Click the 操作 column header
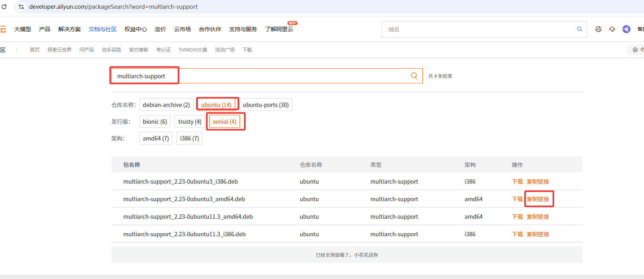The width and height of the screenshot is (644, 279). [x=517, y=164]
